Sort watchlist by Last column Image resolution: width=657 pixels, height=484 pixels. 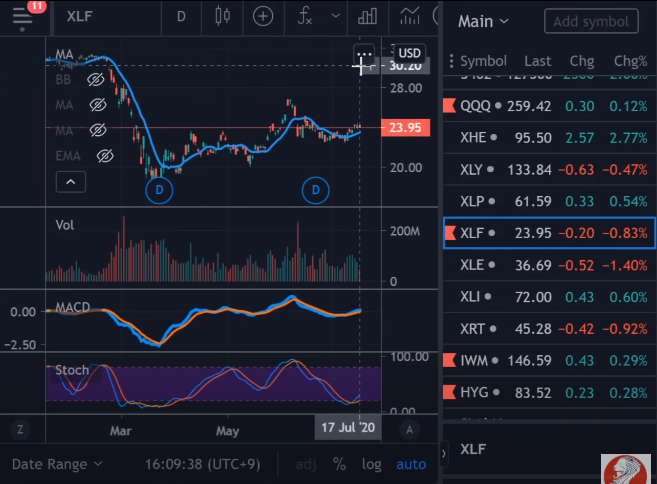click(538, 61)
